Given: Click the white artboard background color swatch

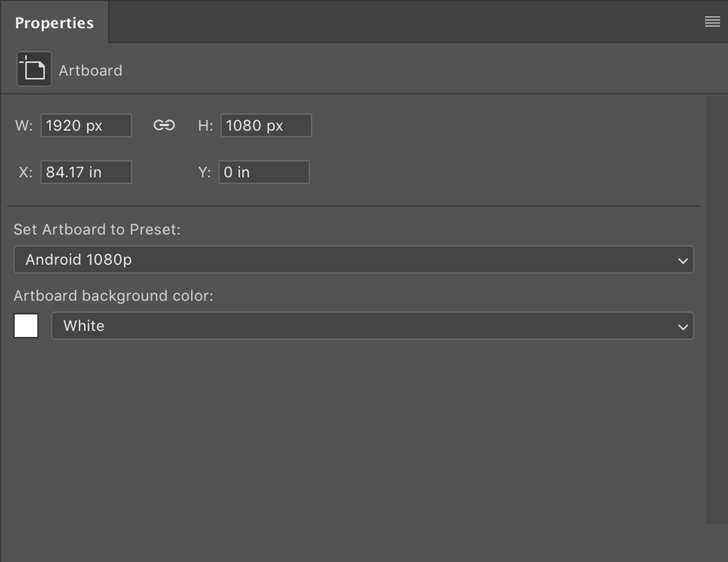Looking at the screenshot, I should [x=26, y=325].
